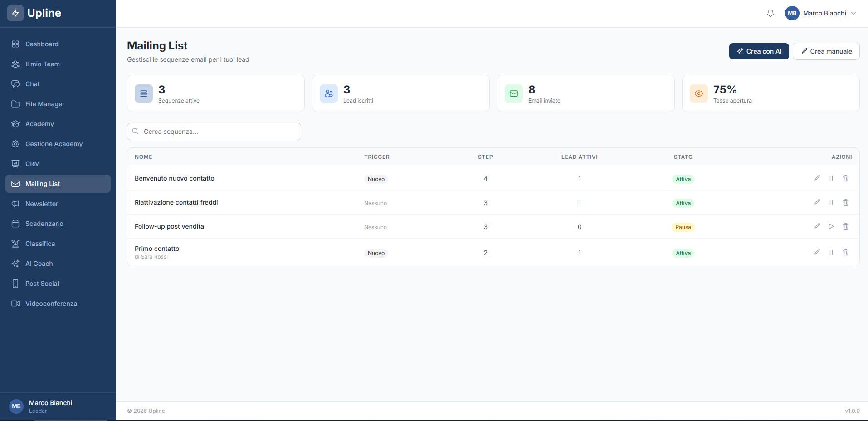Screen dimensions: 868x421
Task: Switch to the Newsletter section
Action: coord(41,204)
